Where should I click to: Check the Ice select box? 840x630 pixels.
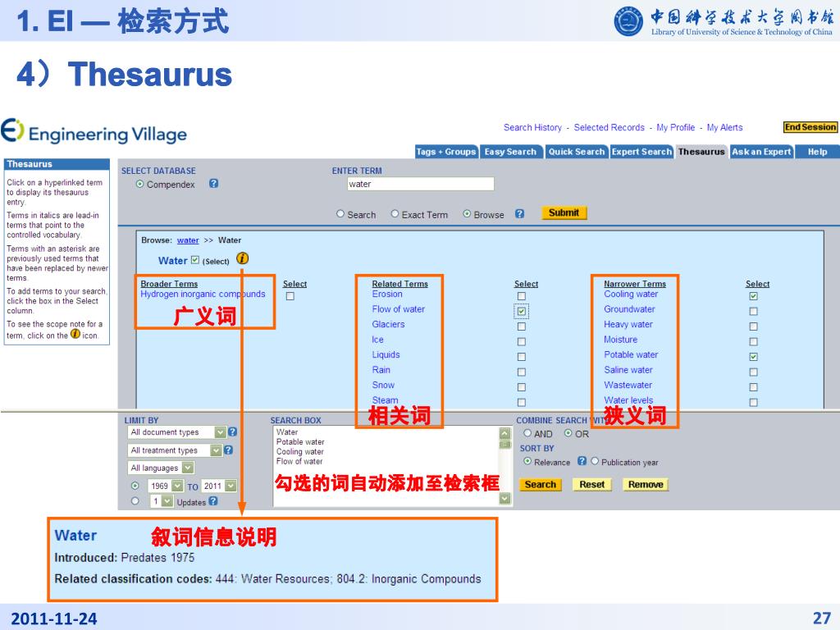pos(521,342)
